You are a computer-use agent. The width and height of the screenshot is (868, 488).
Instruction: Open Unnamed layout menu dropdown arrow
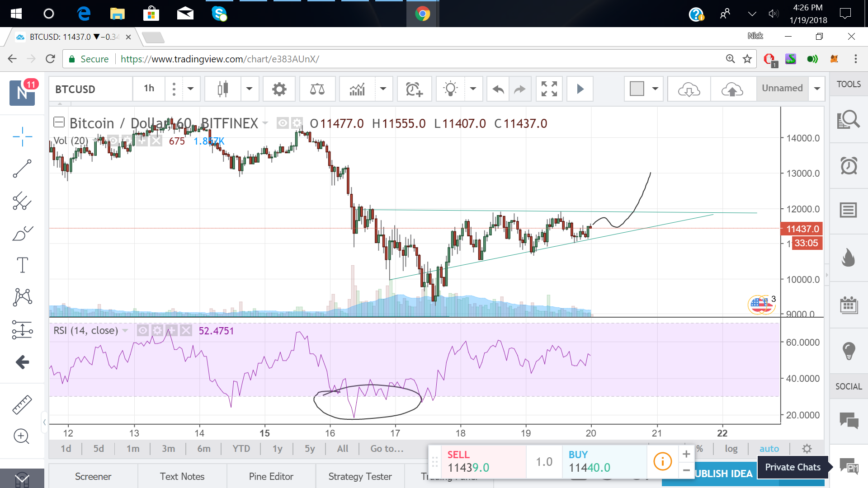tap(817, 89)
